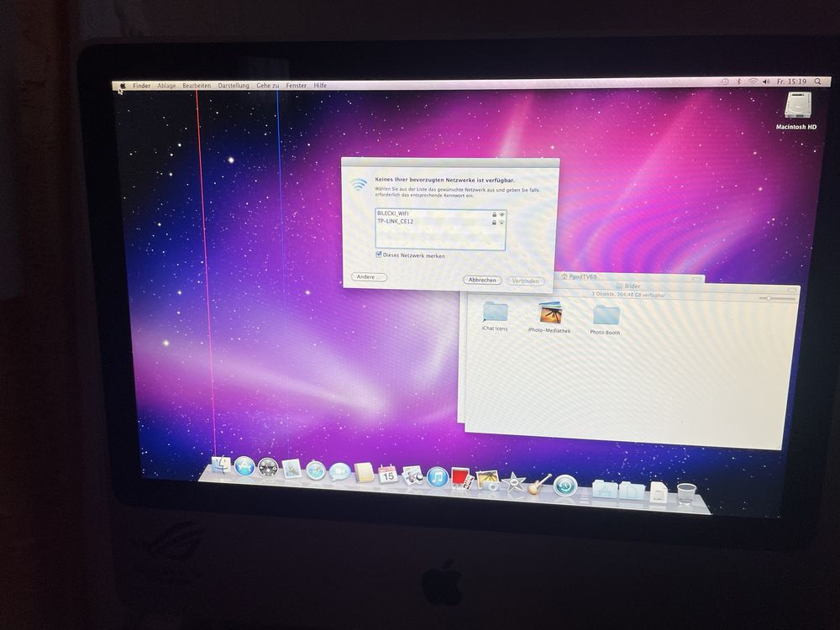Launch Preview from the dock
Viewport: 840px width, 630px height.
[412, 475]
